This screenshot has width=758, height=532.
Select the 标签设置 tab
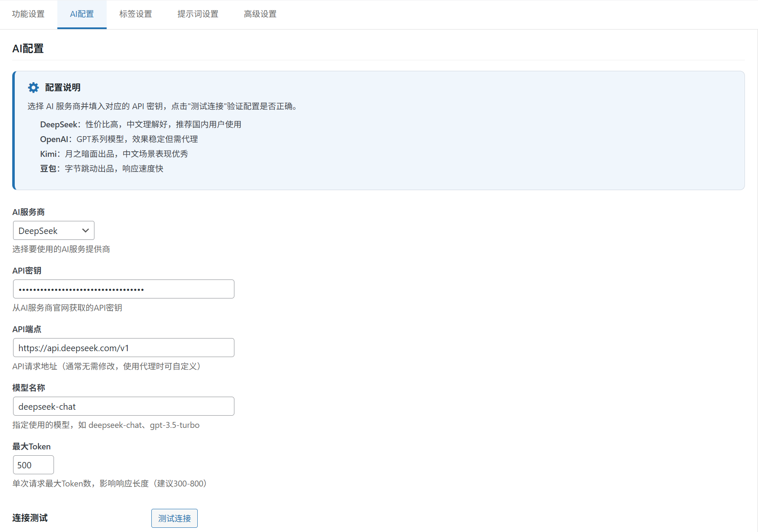135,14
